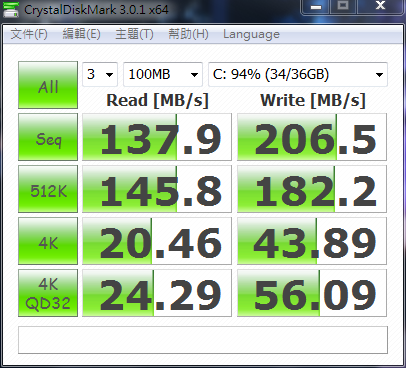Select the 4K read value 20.46

(157, 241)
